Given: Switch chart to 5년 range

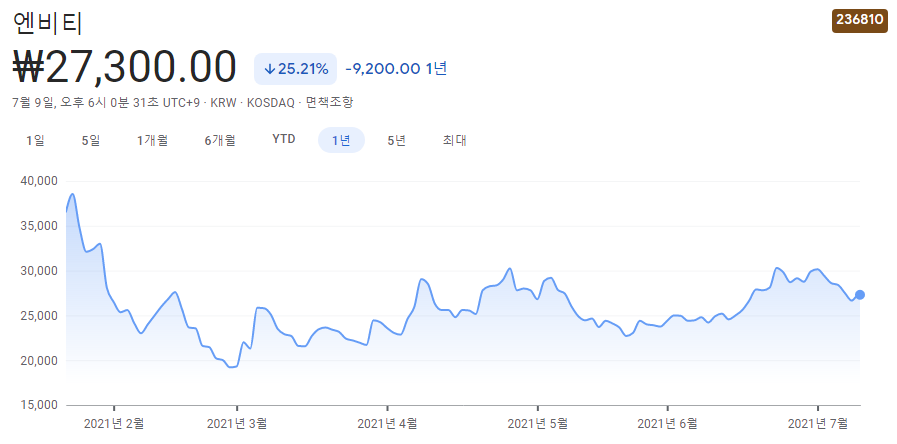Looking at the screenshot, I should (396, 140).
